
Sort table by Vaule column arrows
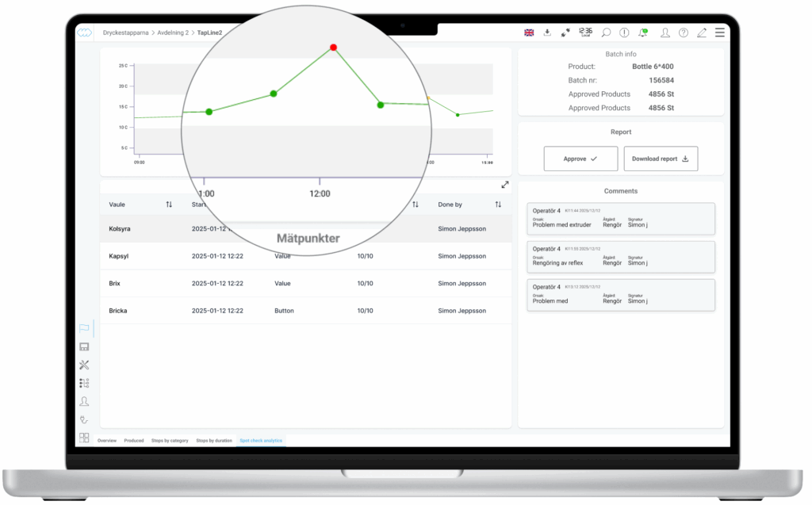tap(169, 205)
